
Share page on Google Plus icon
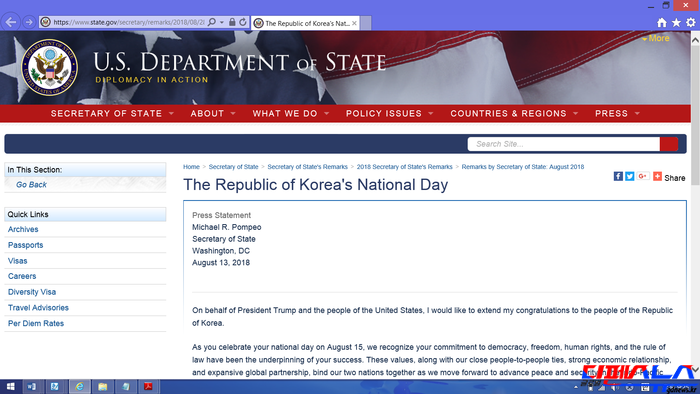642,176
